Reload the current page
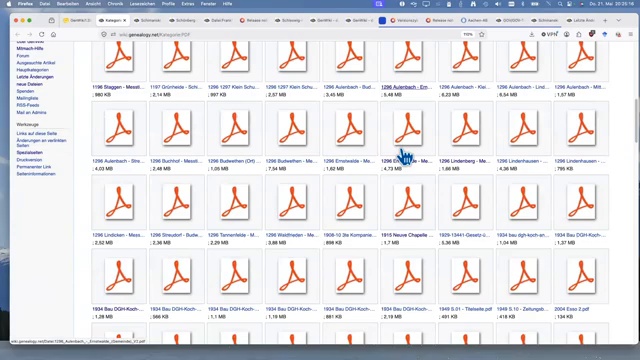Viewport: 640px width, 360px height. 42,35
